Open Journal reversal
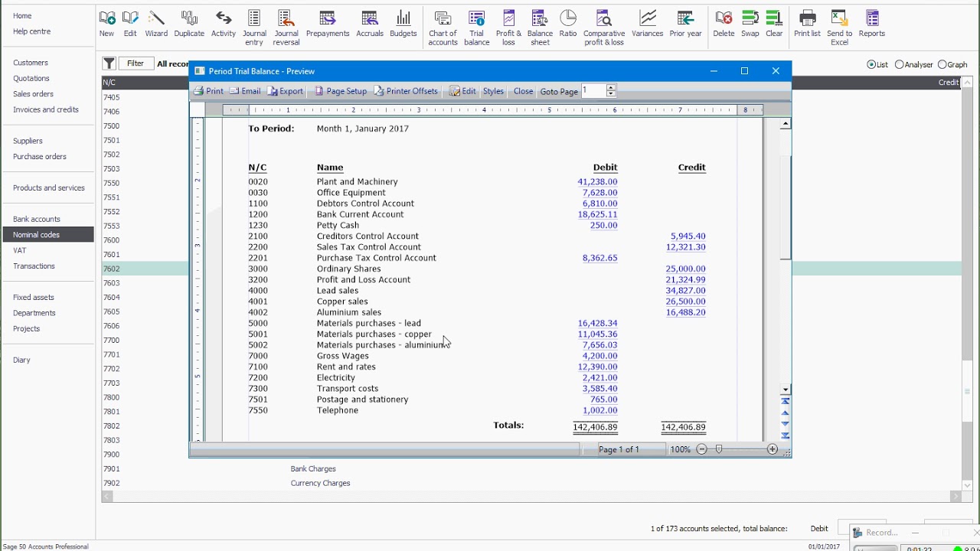Viewport: 980px width, 551px height. click(286, 28)
